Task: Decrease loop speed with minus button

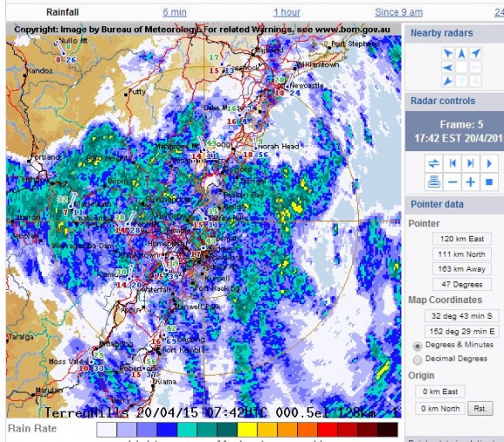Action: pos(453,182)
